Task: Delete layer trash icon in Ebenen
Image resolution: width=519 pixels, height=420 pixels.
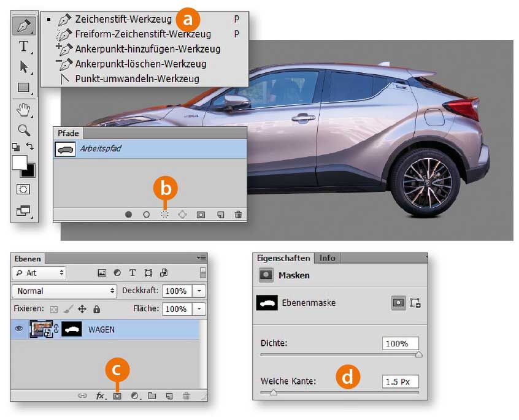Action: (186, 395)
